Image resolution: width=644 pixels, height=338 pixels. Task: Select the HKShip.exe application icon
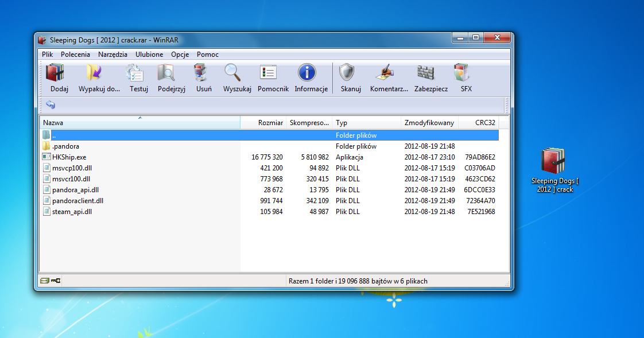[x=46, y=157]
